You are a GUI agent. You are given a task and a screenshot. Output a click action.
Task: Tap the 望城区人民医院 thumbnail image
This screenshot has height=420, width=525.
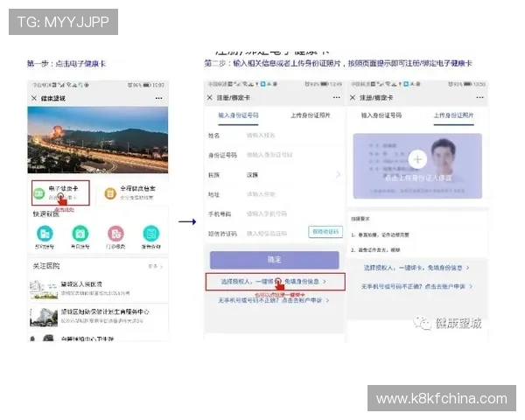pos(44,290)
